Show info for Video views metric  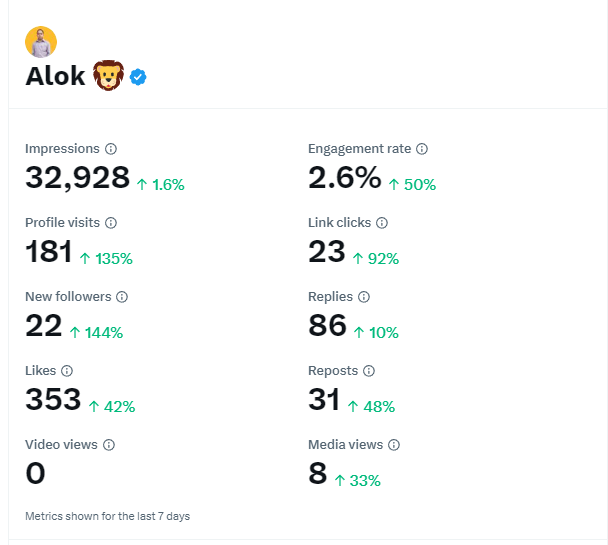[x=109, y=445]
